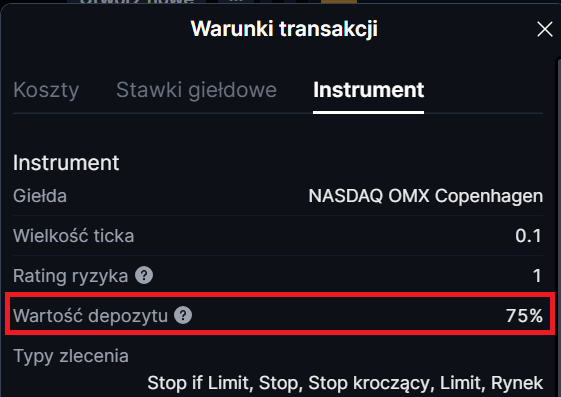Switch to the Koszty tab
Image resolution: width=561 pixels, height=397 pixels.
46,90
